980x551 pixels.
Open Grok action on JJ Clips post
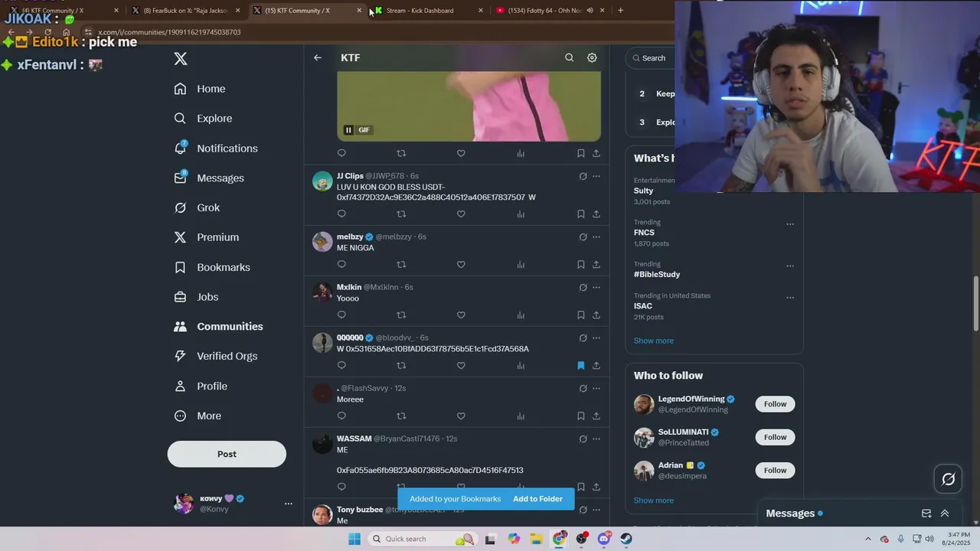(583, 176)
